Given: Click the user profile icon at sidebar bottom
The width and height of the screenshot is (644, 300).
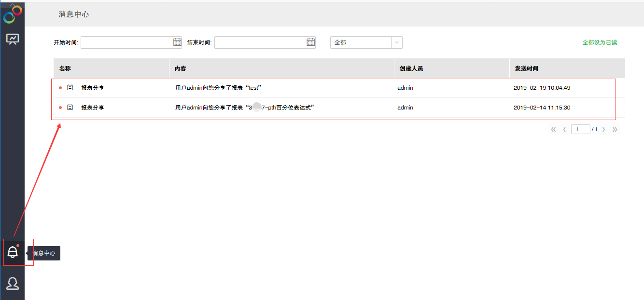Looking at the screenshot, I should coord(12,283).
